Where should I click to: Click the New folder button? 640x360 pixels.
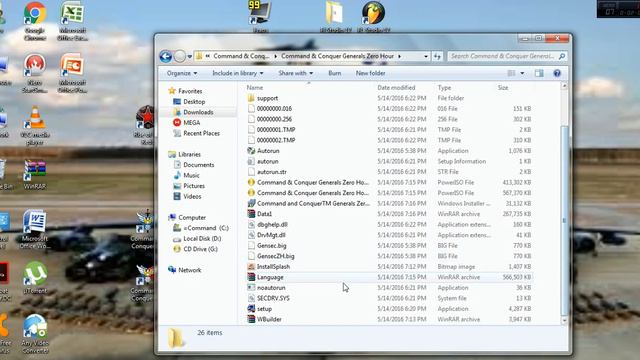(370, 73)
